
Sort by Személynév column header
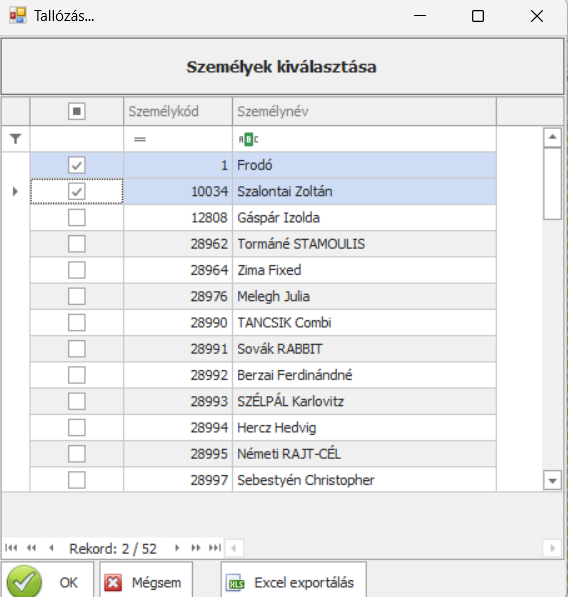click(x=364, y=111)
